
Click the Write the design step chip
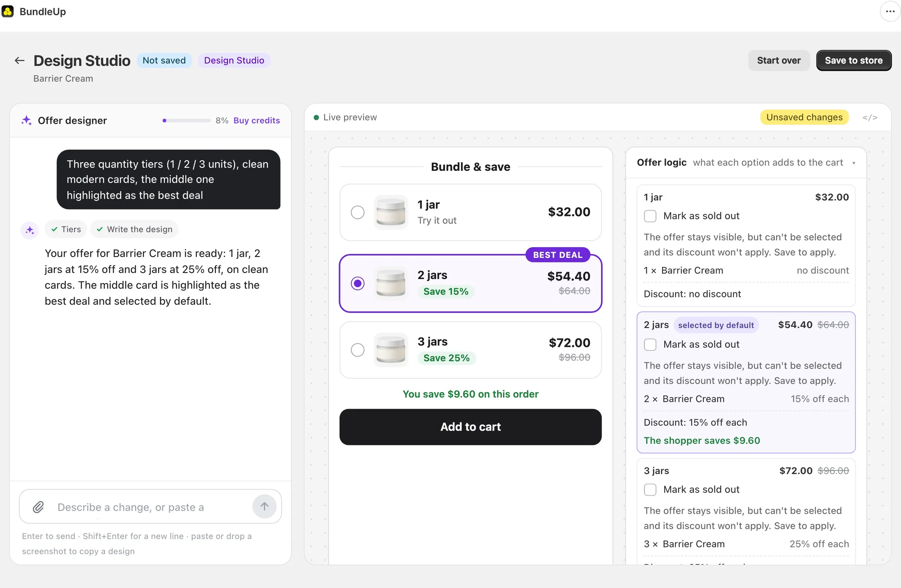tap(134, 229)
